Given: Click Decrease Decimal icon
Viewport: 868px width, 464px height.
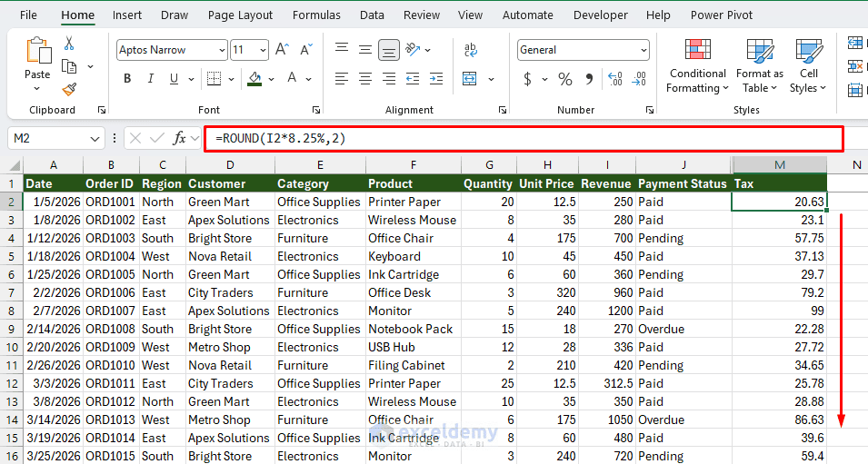Looking at the screenshot, I should pyautogui.click(x=639, y=79).
